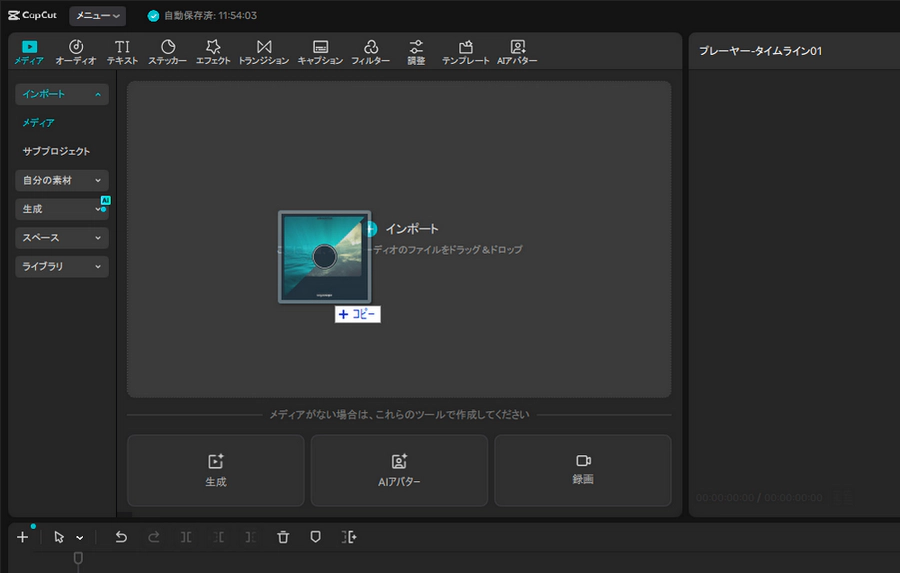Open the 調整 adjustment tab
900x573 pixels.
416,52
